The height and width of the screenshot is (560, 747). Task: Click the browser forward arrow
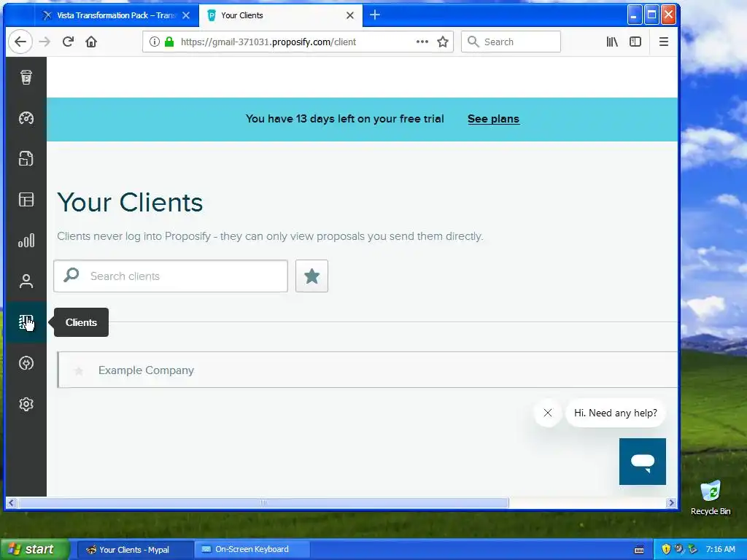(x=44, y=42)
